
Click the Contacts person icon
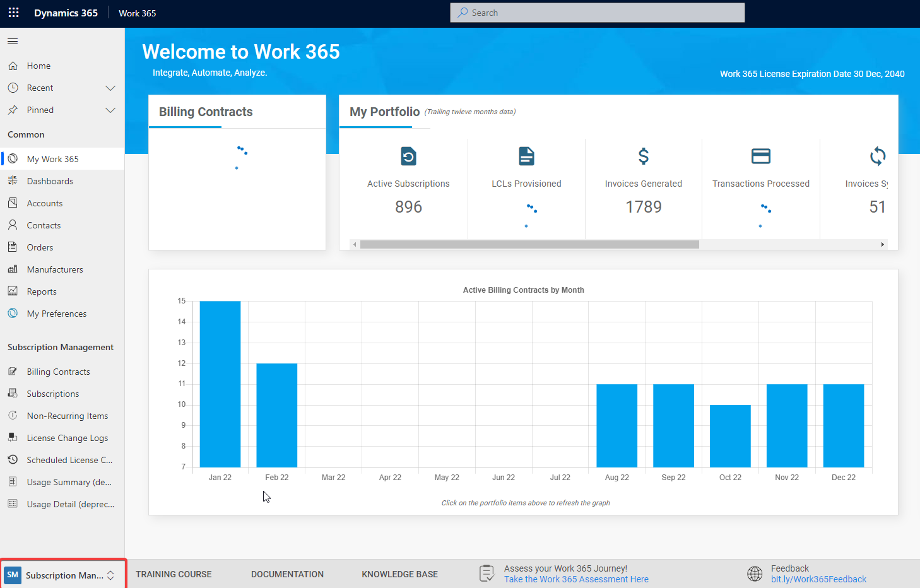tap(13, 225)
